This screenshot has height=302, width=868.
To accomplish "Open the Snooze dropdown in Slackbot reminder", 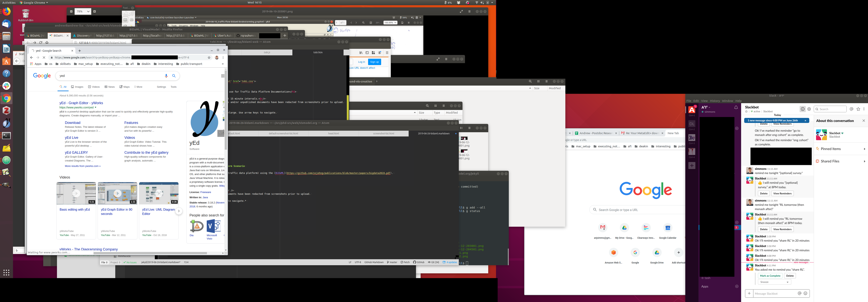I will pyautogui.click(x=774, y=282).
